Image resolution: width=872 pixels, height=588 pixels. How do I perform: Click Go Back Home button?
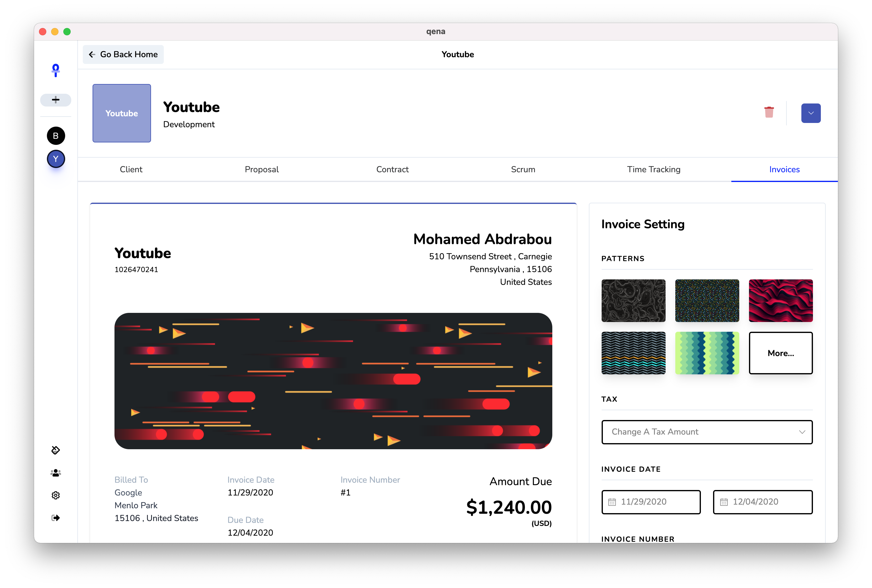coord(123,54)
